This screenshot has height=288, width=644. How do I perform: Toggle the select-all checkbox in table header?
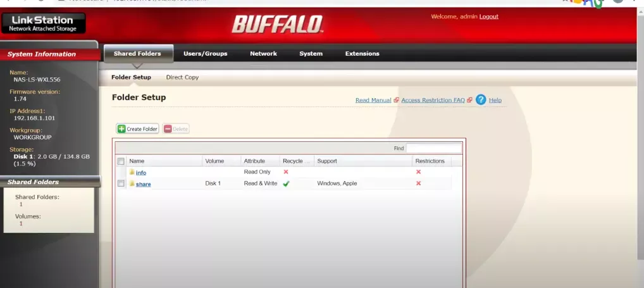coord(121,161)
